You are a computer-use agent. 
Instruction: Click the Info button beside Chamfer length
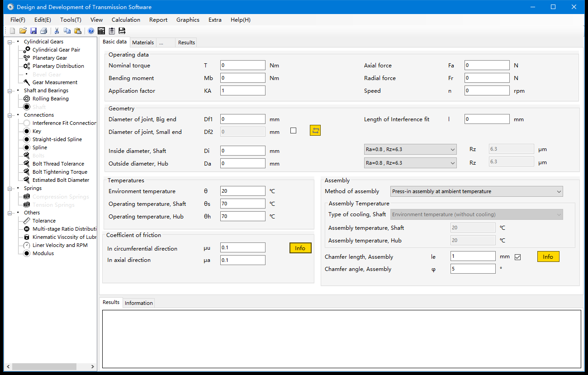[548, 256]
